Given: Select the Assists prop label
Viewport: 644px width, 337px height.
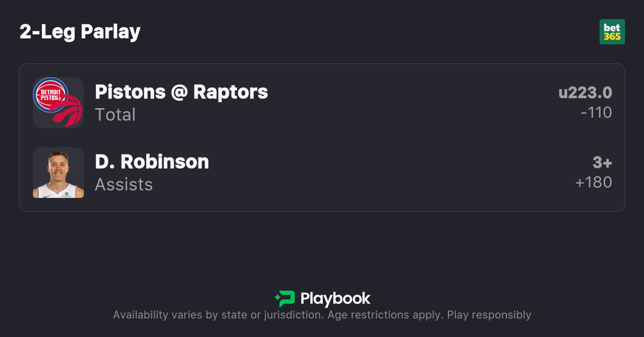Looking at the screenshot, I should 124,184.
